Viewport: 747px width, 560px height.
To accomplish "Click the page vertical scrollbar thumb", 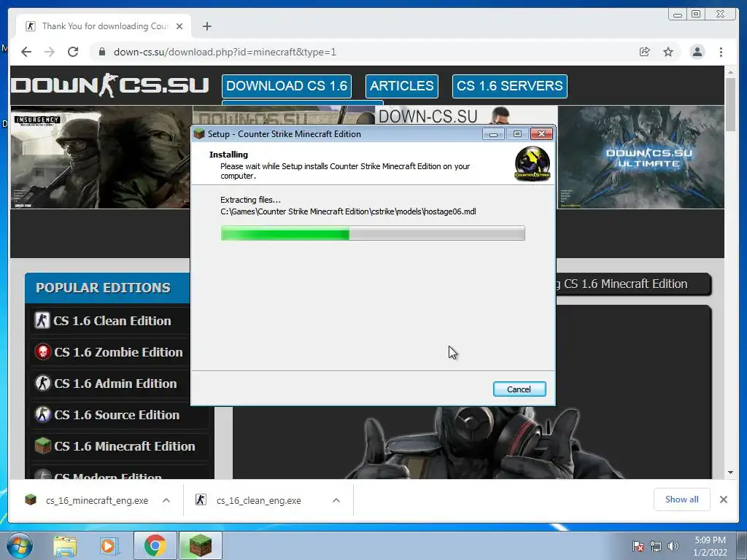I will point(730,105).
